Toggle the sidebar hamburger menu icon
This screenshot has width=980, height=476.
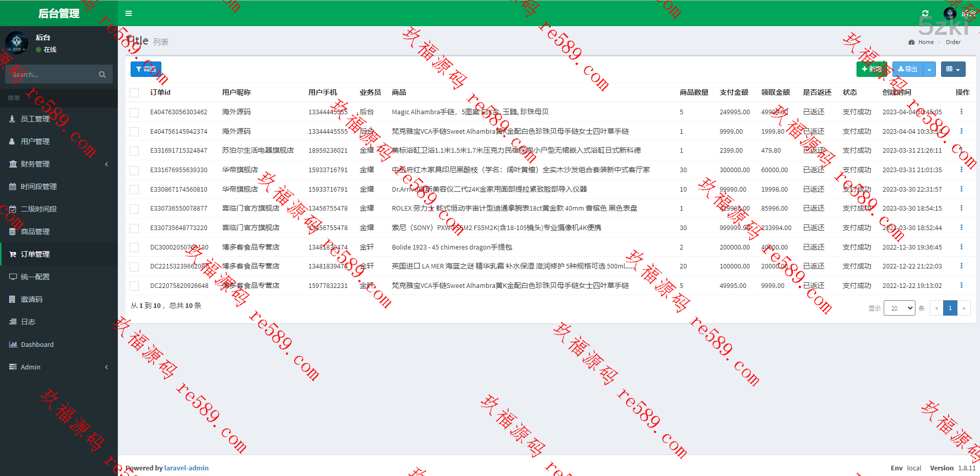click(x=129, y=13)
